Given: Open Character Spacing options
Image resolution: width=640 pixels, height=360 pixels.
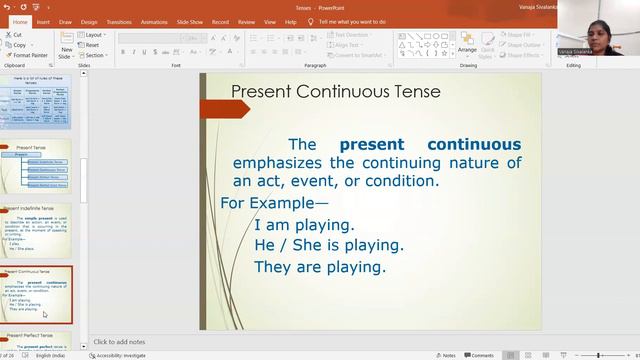Looking at the screenshot, I should click(177, 52).
